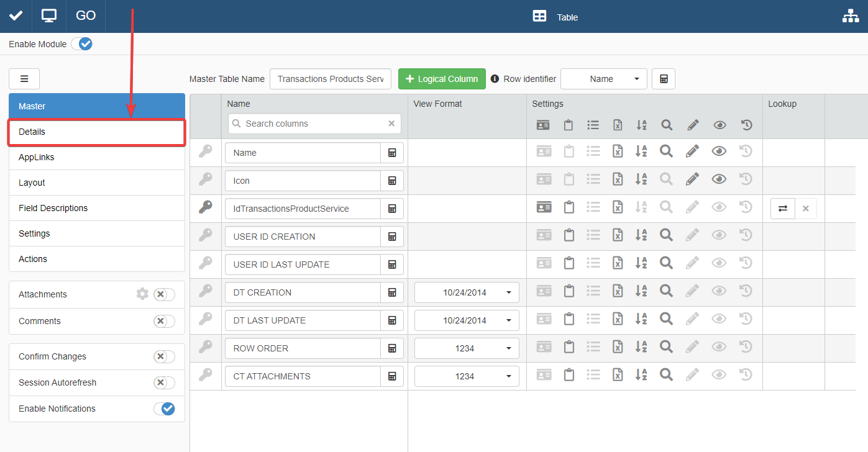Image resolution: width=868 pixels, height=452 pixels.
Task: Click the Logical Column button
Action: point(442,79)
